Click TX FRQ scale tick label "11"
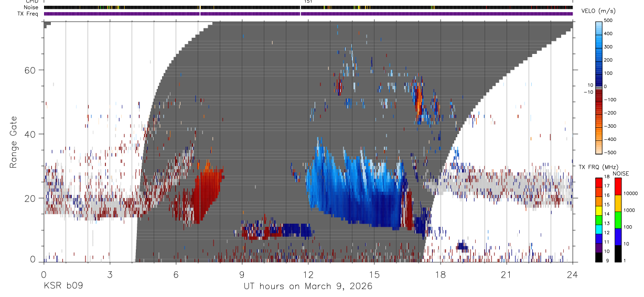This screenshot has width=644, height=297. 607,243
